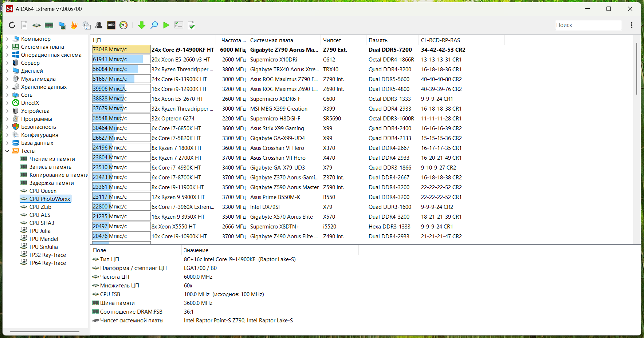
Task: Expand the Сервер tree node
Action: coord(7,63)
